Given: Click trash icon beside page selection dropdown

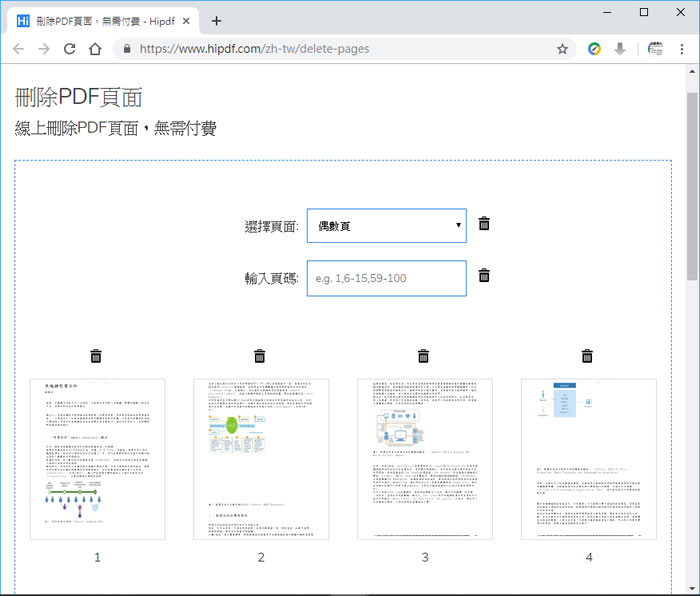Looking at the screenshot, I should pyautogui.click(x=484, y=223).
